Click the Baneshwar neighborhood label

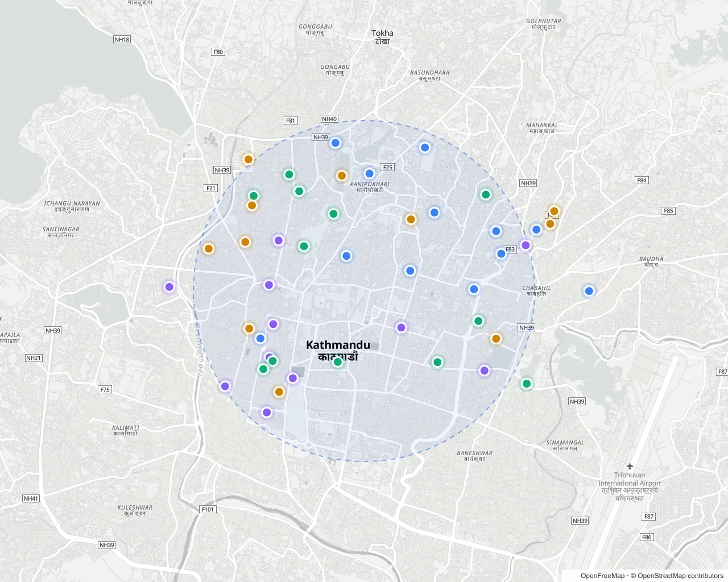[475, 456]
